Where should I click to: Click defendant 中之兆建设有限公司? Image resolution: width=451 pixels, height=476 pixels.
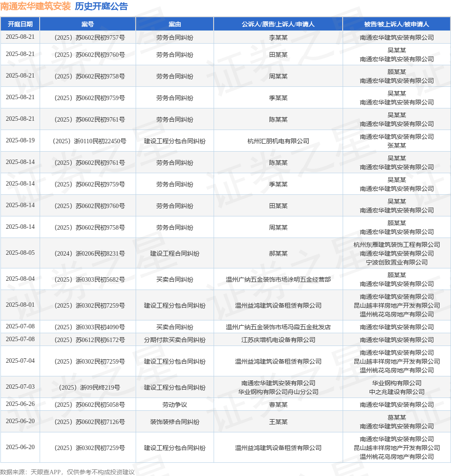396,392
